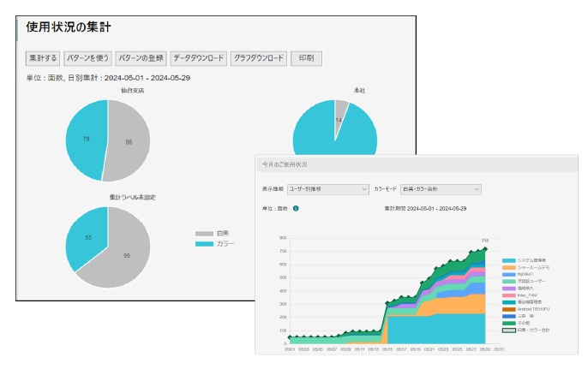588x369 pixels.
Task: Click the 715 data point on the chart
Action: (485, 249)
